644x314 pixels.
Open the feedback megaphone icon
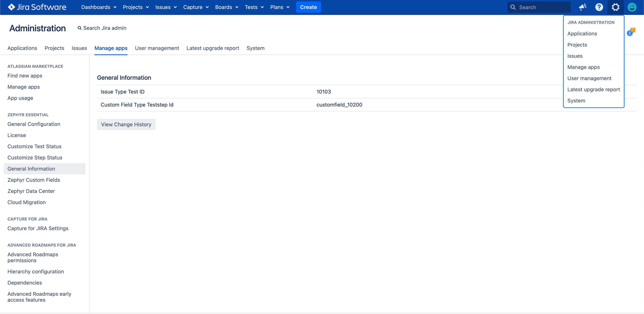[x=582, y=7]
